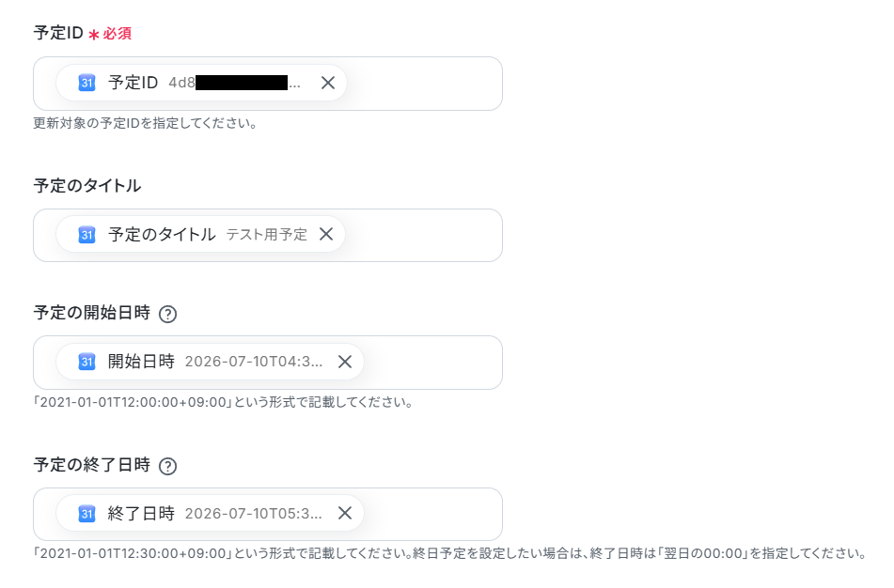The width and height of the screenshot is (894, 588).
Task: Select the 2026-07-10T04:3... start value
Action: tap(254, 362)
